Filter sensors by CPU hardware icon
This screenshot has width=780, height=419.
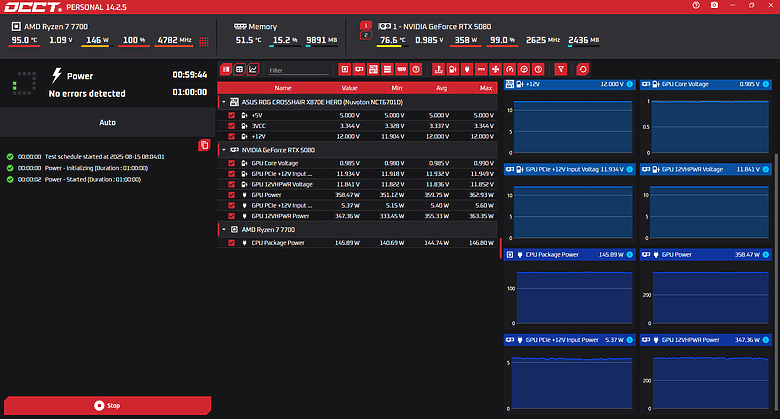(344, 70)
